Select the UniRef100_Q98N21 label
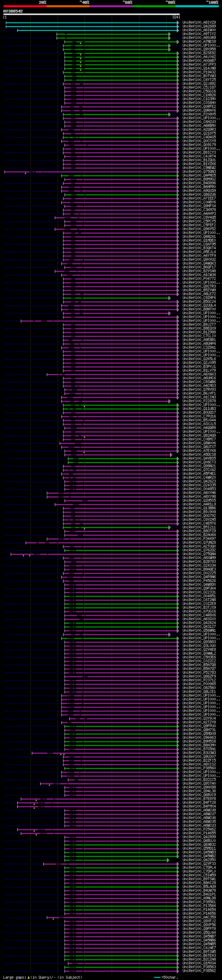This screenshot has width=222, height=980. point(199,465)
